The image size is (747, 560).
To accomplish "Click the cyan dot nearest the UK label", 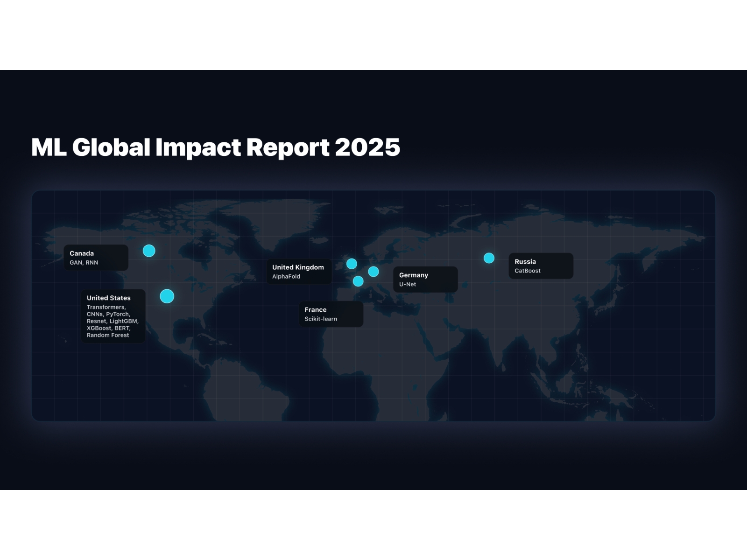I will pos(351,263).
